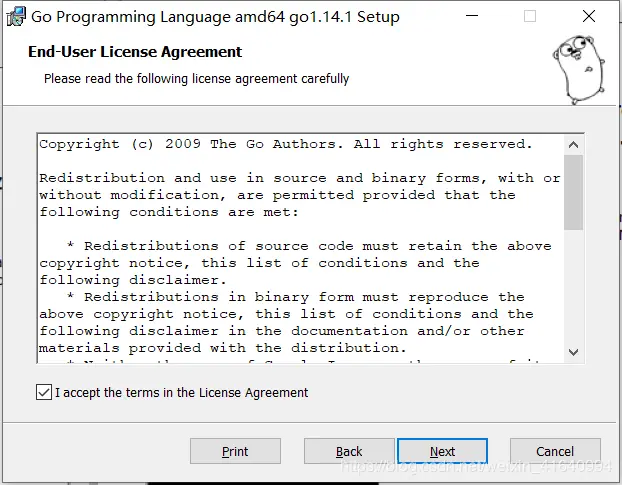Click the 'Copyright (c) 2009 The Go Authors' line
The width and height of the screenshot is (622, 485).
[x=285, y=144]
